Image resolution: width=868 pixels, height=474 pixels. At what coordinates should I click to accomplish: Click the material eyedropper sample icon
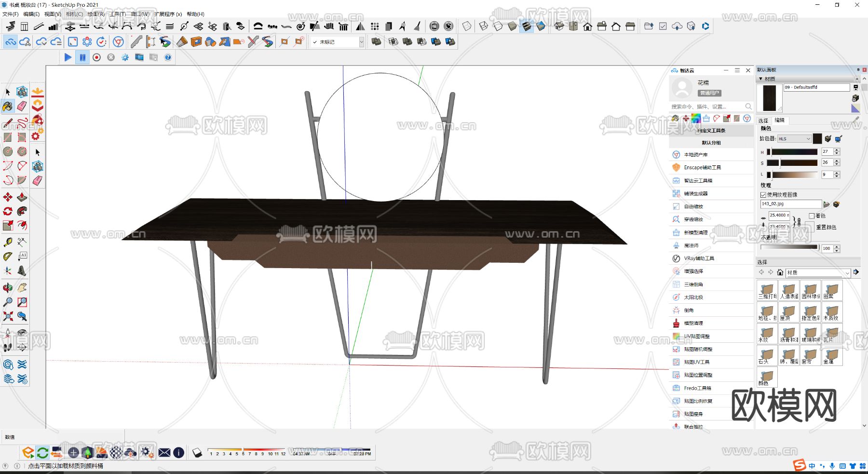(856, 120)
